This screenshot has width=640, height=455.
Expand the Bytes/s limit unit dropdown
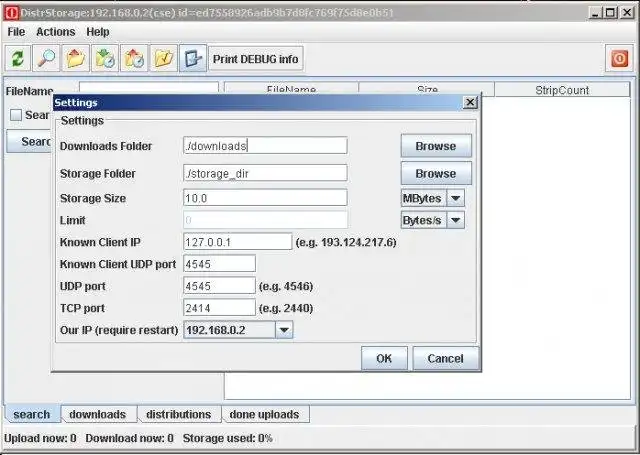(456, 220)
